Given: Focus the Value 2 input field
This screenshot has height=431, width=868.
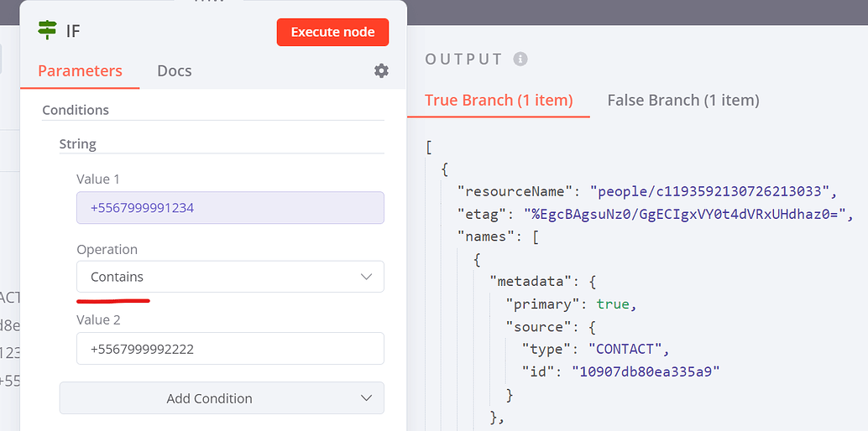Looking at the screenshot, I should (230, 349).
